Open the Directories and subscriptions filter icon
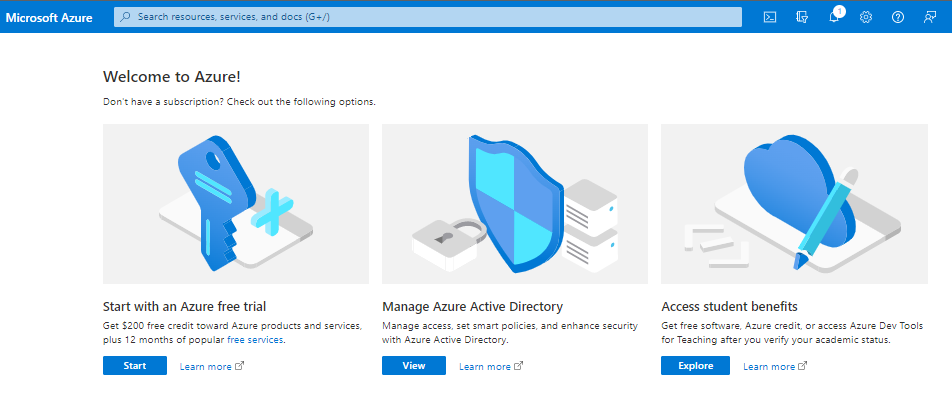This screenshot has height=415, width=952. pos(802,18)
